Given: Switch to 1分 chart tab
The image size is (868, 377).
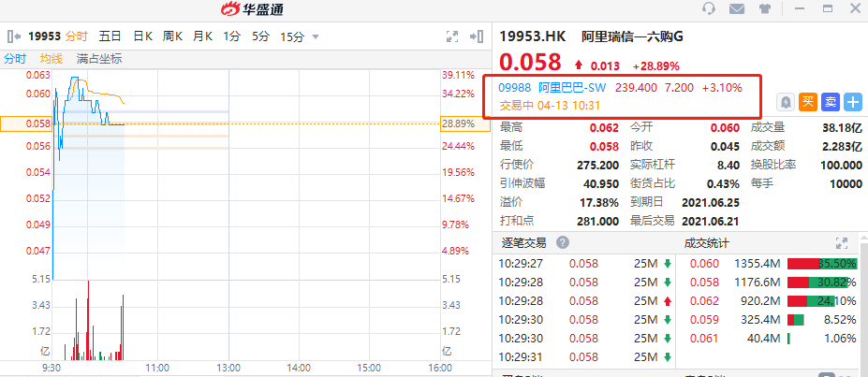Looking at the screenshot, I should pyautogui.click(x=232, y=36).
